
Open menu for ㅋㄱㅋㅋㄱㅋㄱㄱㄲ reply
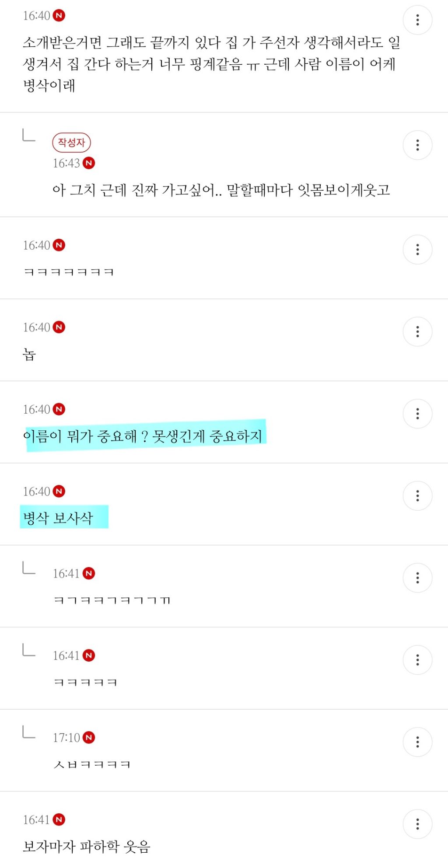[417, 578]
